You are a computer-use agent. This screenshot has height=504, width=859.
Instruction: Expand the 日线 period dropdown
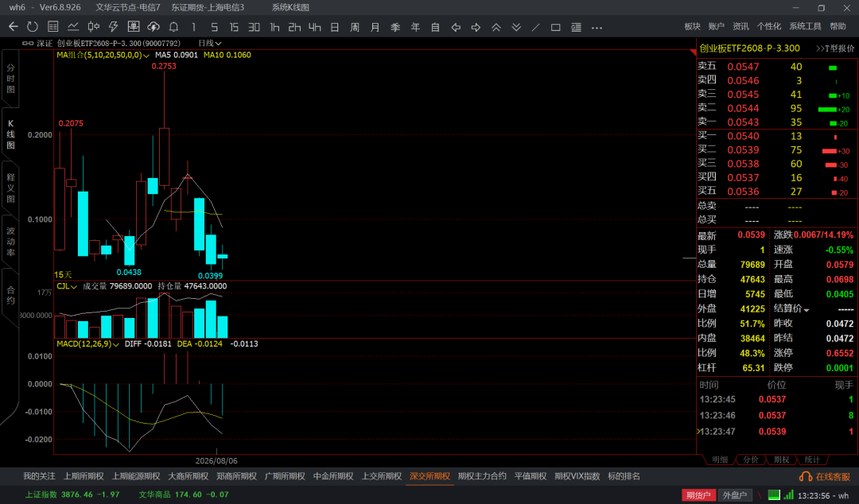point(210,43)
